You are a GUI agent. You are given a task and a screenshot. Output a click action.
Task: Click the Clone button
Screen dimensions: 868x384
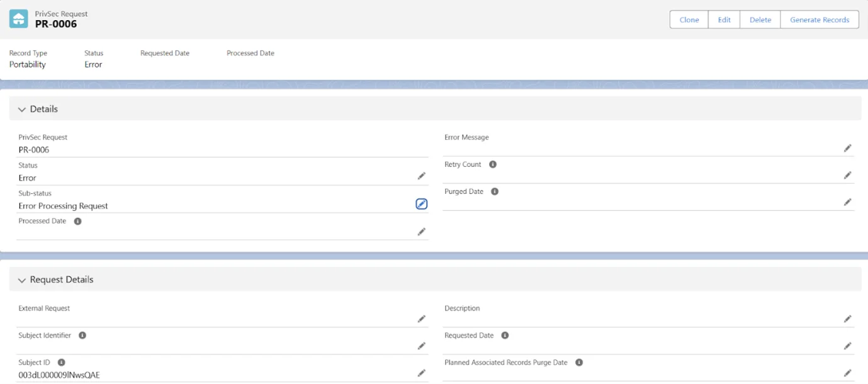[689, 20]
